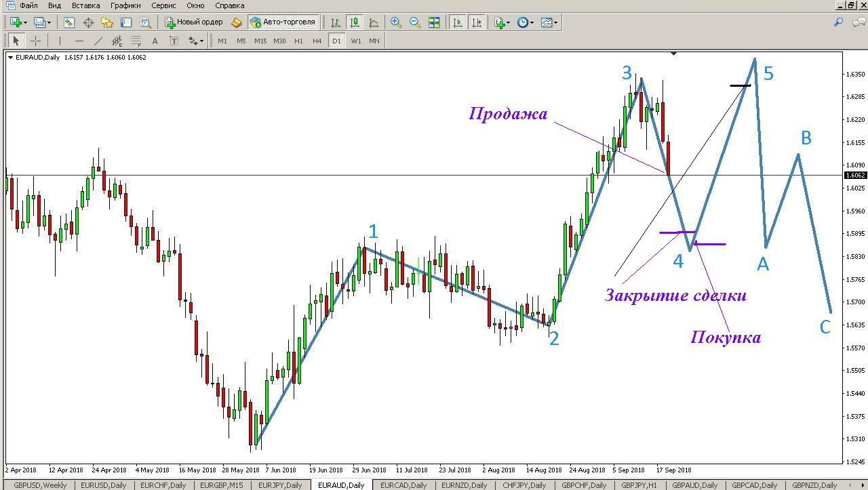This screenshot has height=490, width=868.
Task: Zoom in the chart with plus magnifier
Action: [x=396, y=22]
